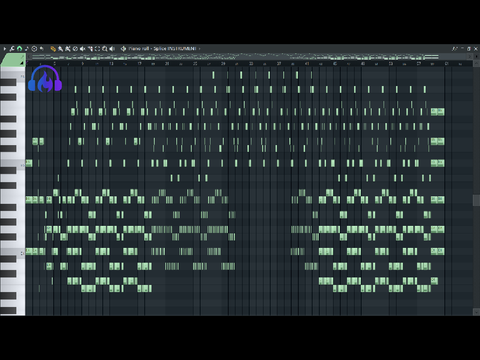Image resolution: width=480 pixels, height=360 pixels.
Task: Select the Mute tool speaker icon
Action: (82, 49)
